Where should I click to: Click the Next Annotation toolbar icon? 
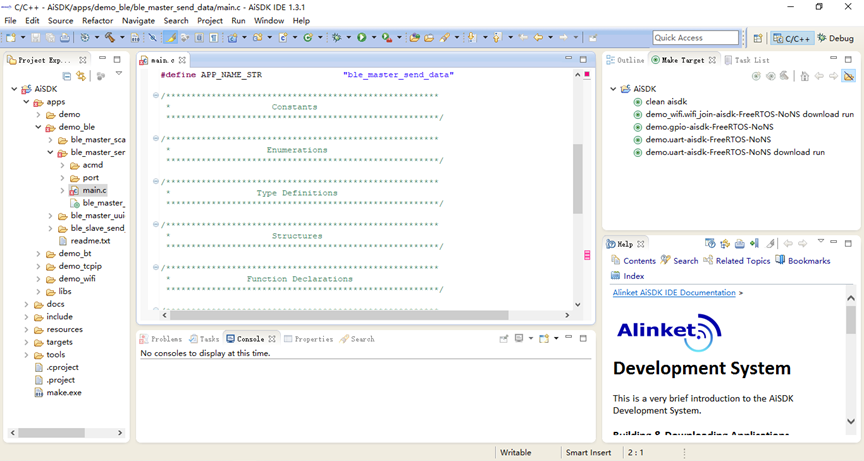(472, 37)
